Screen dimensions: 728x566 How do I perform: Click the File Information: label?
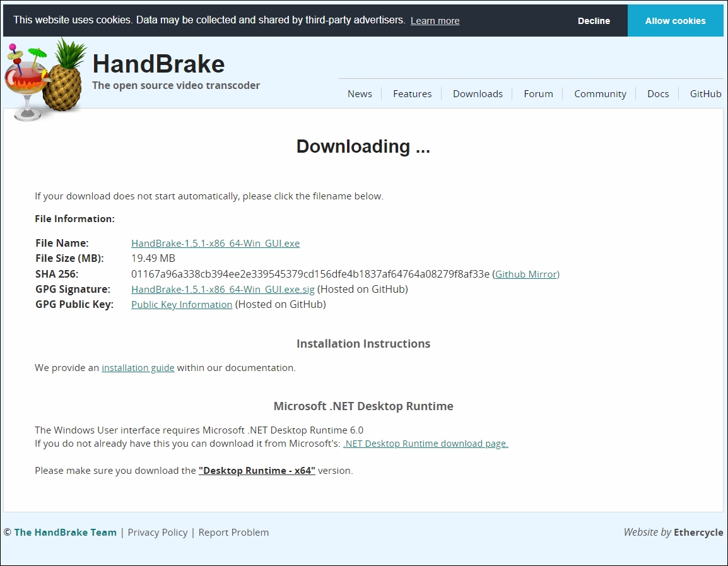click(x=74, y=219)
